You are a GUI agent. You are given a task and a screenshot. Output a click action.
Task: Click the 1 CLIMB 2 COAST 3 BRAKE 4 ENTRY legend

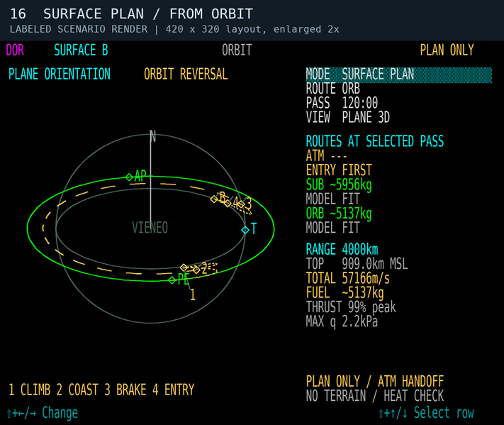point(101,390)
